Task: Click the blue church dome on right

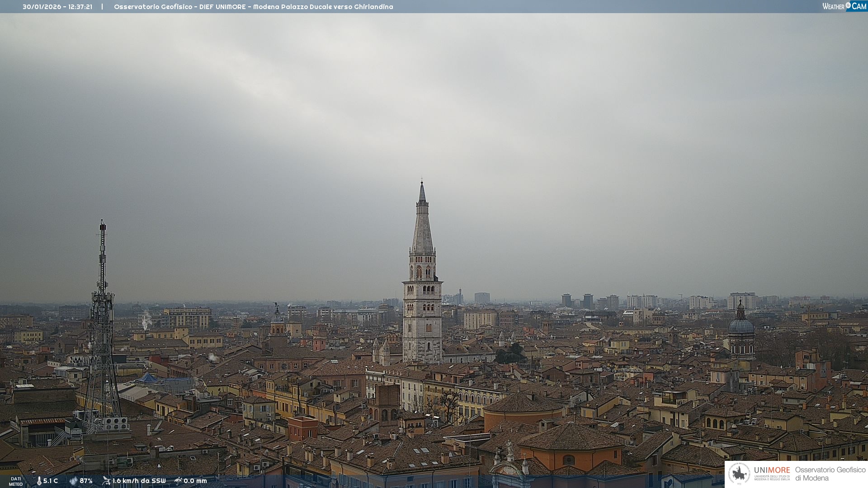Action: click(741, 325)
